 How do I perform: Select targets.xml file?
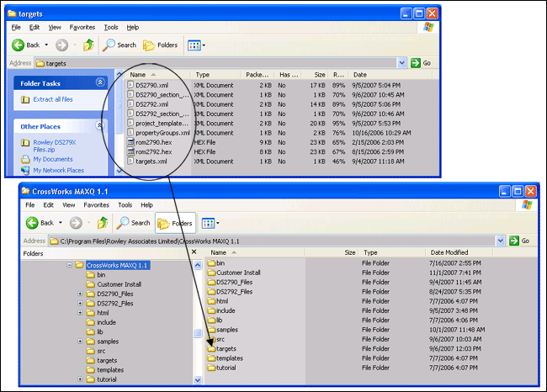(151, 162)
